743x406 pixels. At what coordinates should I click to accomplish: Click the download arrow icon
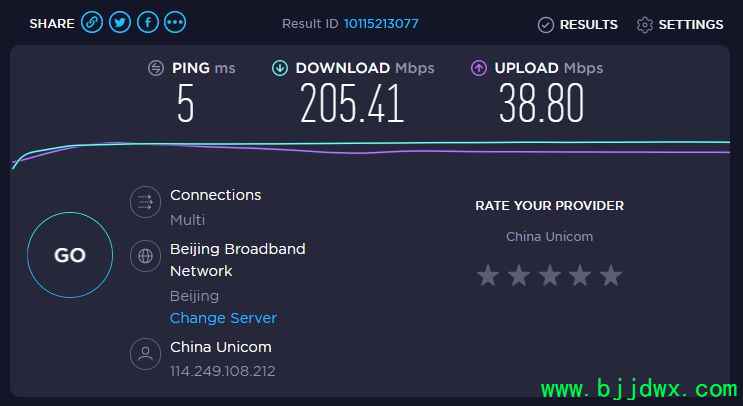click(280, 68)
